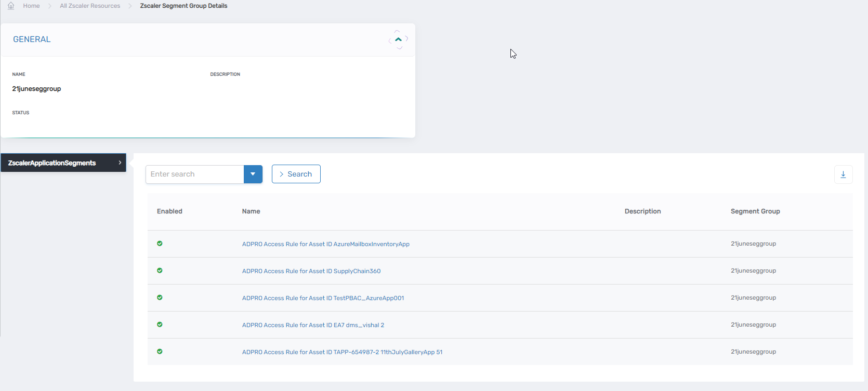This screenshot has width=868, height=391.
Task: Click enabled check icon for SupplyChain360 row
Action: pyautogui.click(x=160, y=271)
